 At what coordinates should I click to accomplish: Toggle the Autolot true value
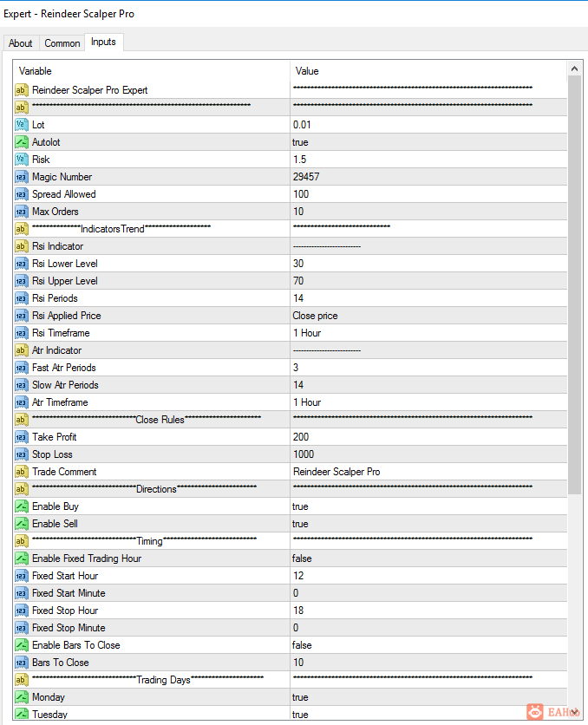click(x=428, y=142)
